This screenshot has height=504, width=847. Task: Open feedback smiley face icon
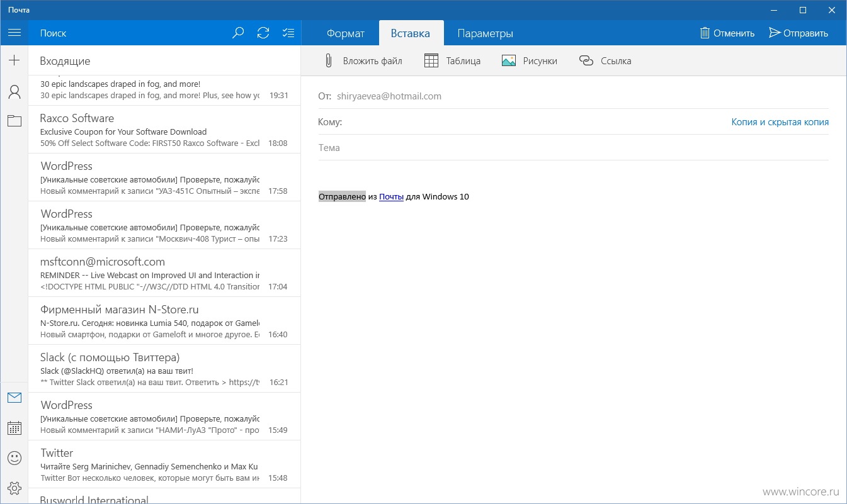(14, 457)
